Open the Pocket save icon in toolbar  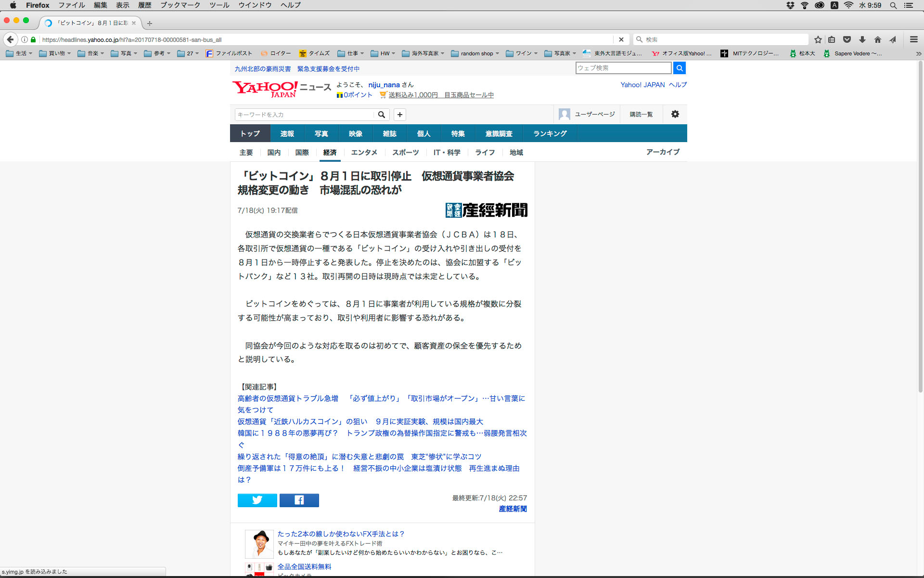[x=847, y=39]
